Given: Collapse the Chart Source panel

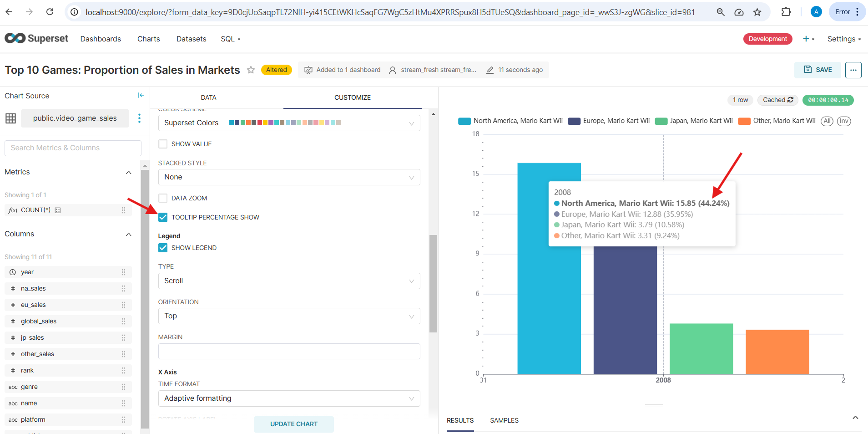Looking at the screenshot, I should pyautogui.click(x=141, y=95).
